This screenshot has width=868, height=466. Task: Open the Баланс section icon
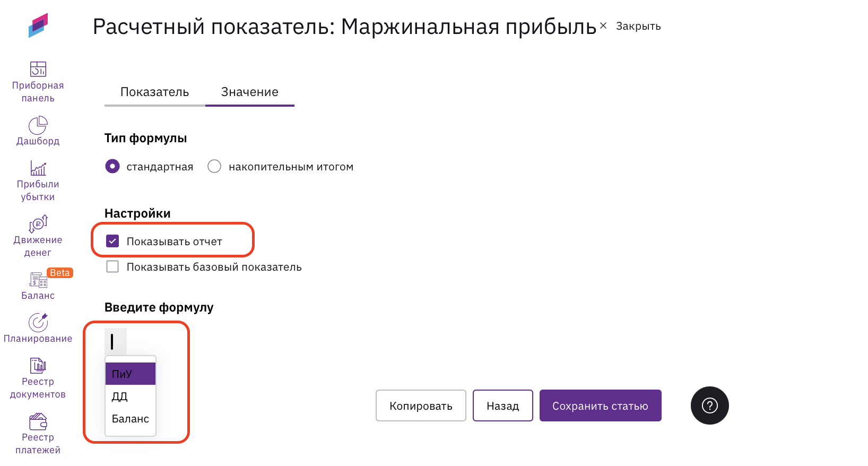[38, 280]
